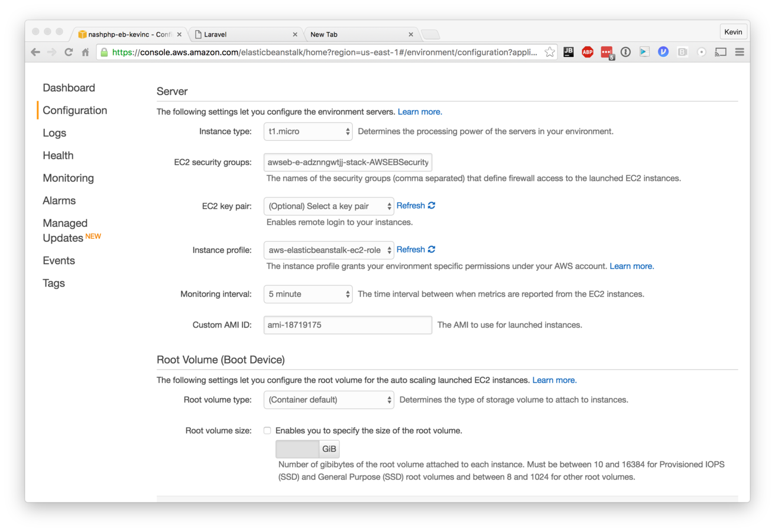
Task: Click the browser Back arrow
Action: (35, 52)
